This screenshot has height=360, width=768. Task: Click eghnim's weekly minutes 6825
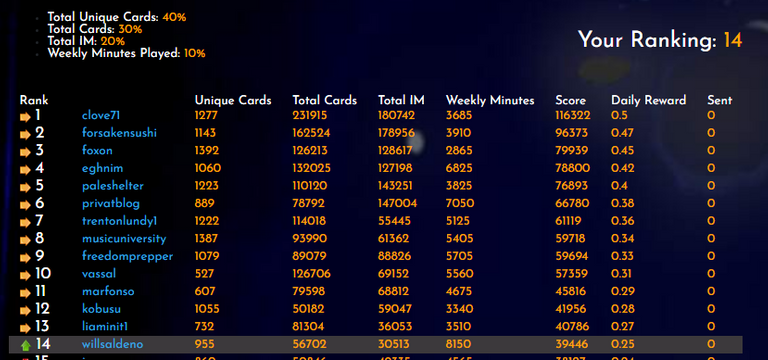tap(459, 168)
